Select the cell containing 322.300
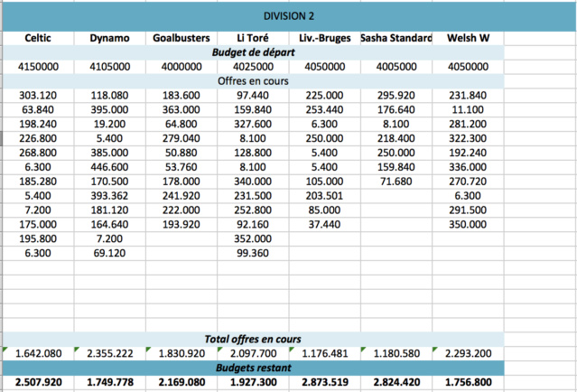 point(468,138)
